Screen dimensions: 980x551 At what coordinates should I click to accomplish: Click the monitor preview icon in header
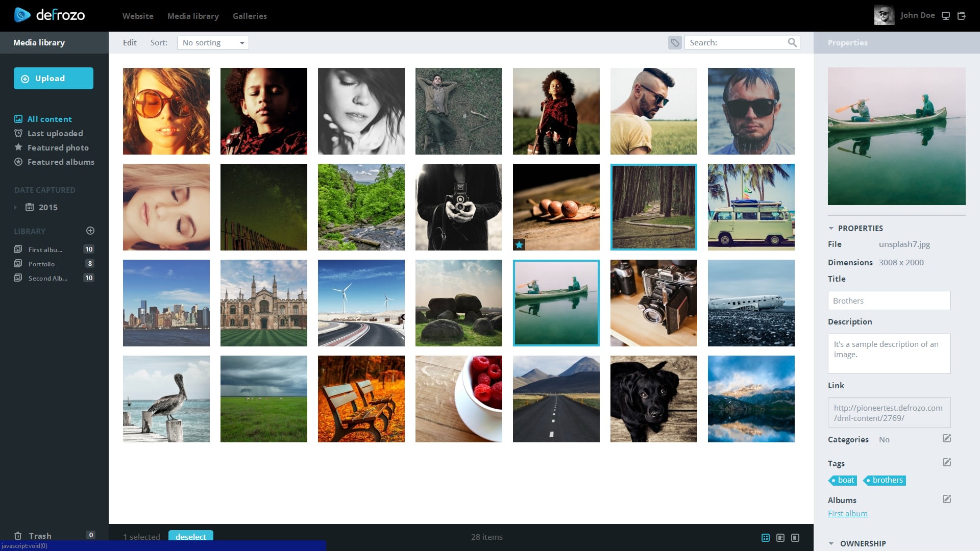tap(946, 16)
